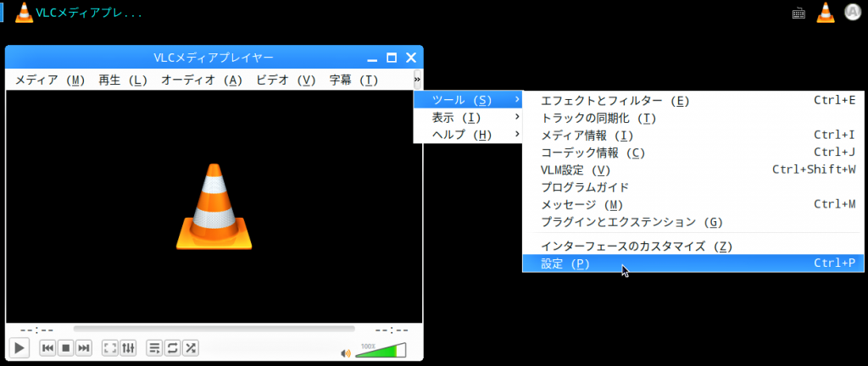Click the circular A tray icon

tap(853, 12)
